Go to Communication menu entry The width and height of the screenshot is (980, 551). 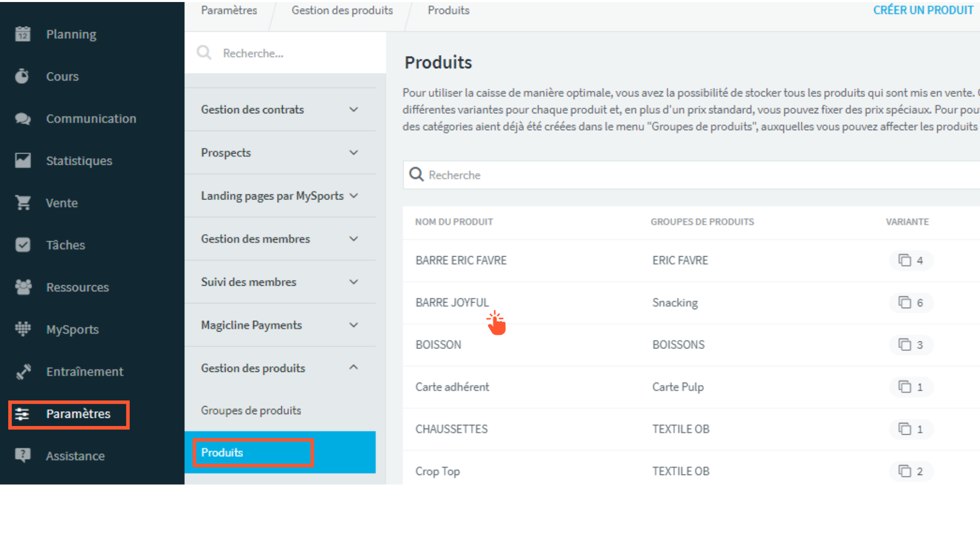point(91,118)
